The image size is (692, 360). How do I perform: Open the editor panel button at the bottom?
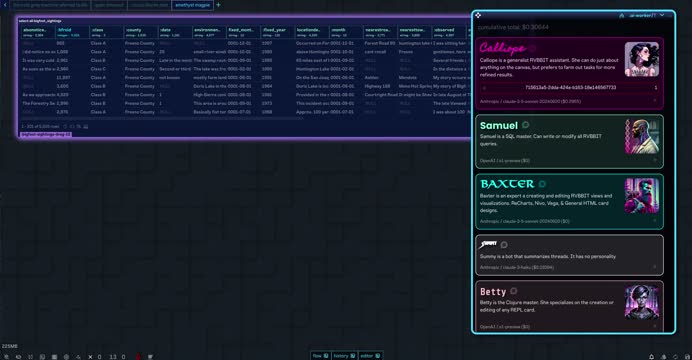tap(370, 356)
